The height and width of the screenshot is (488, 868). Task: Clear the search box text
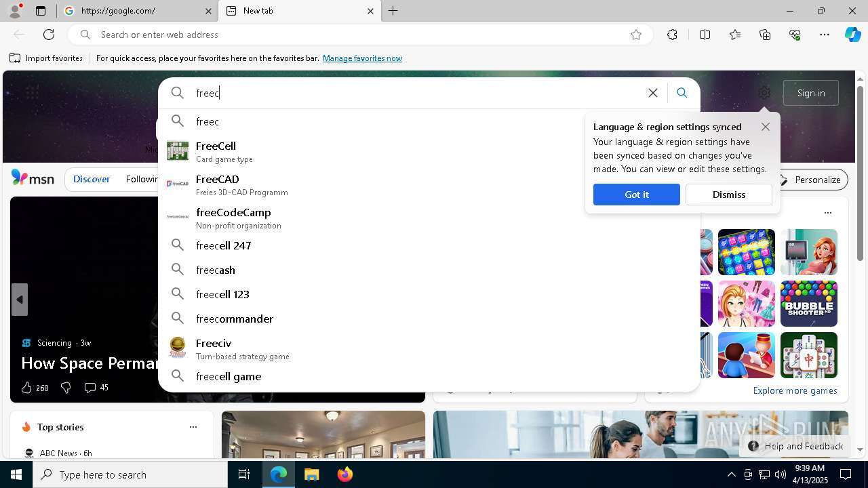[653, 93]
